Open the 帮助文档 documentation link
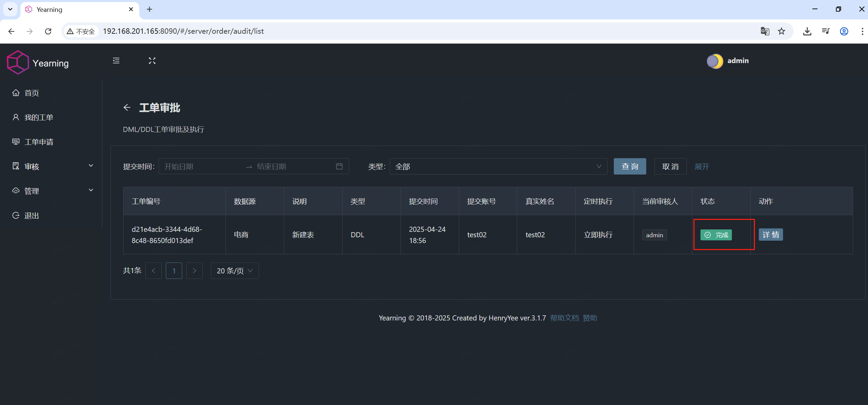Screen dimensions: 868x405 (565, 318)
